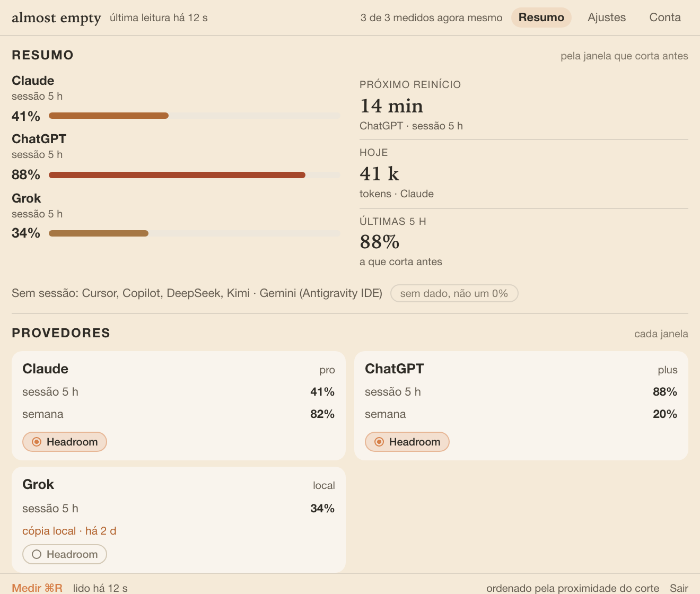700x594 pixels.
Task: Click the Claude 41% session progress bar
Action: (194, 116)
